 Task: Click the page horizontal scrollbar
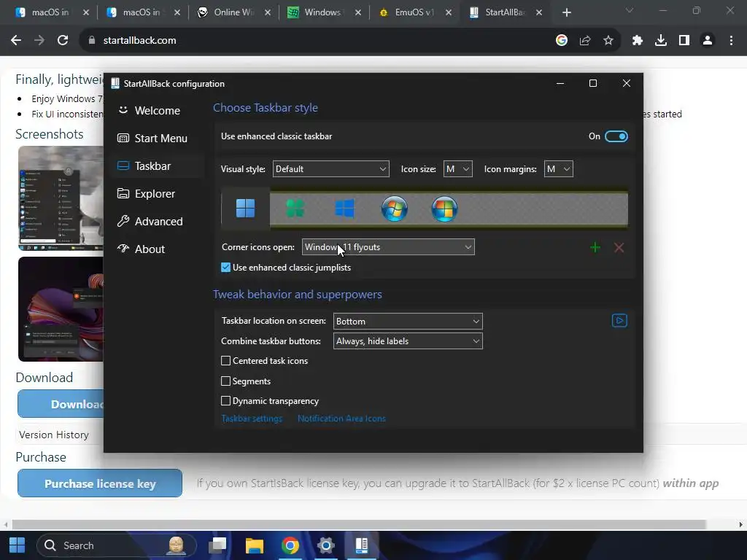click(358, 525)
